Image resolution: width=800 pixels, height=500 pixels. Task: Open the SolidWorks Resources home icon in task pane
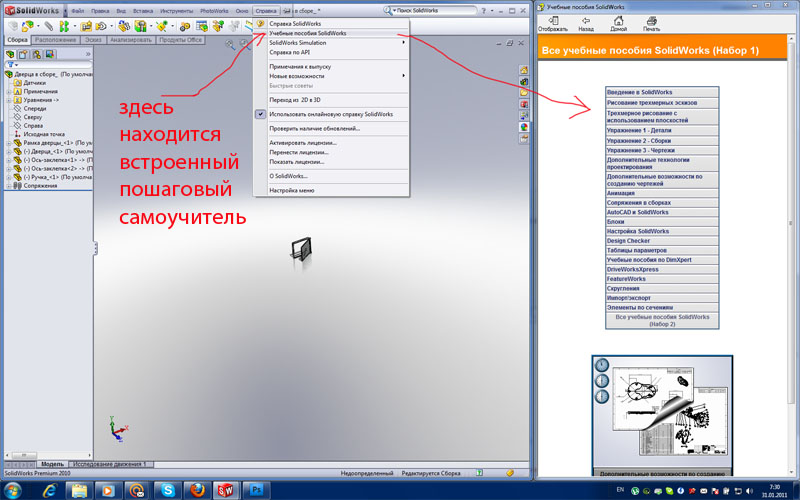point(524,69)
